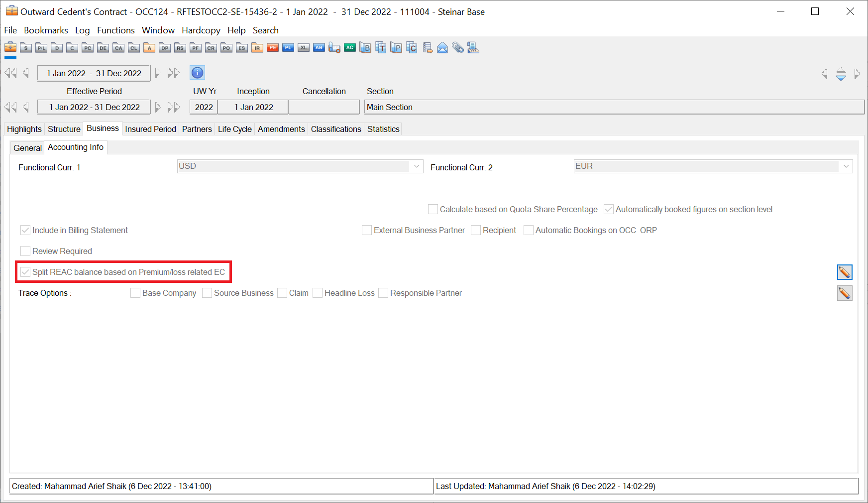Click the red PE toolbar icon
Image resolution: width=868 pixels, height=503 pixels.
point(273,48)
